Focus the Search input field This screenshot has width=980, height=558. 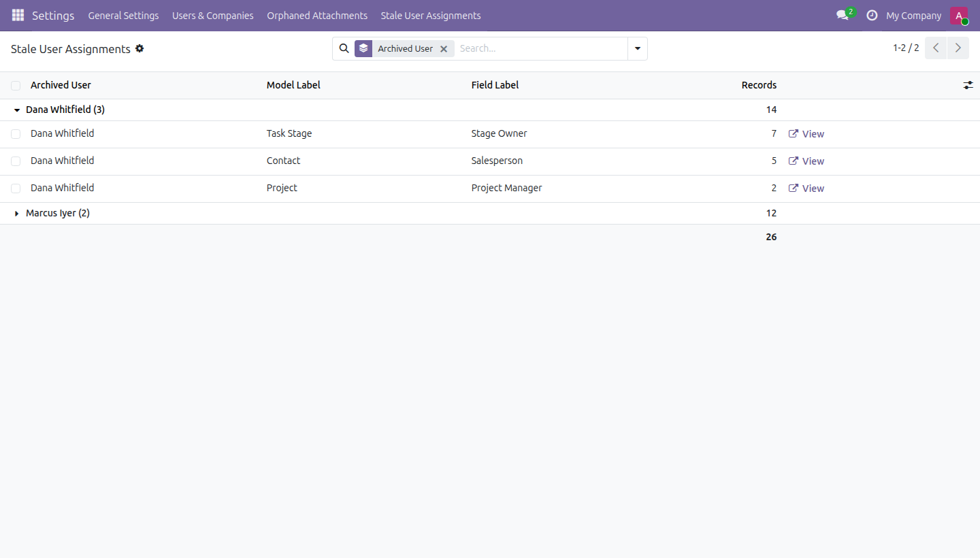[542, 48]
